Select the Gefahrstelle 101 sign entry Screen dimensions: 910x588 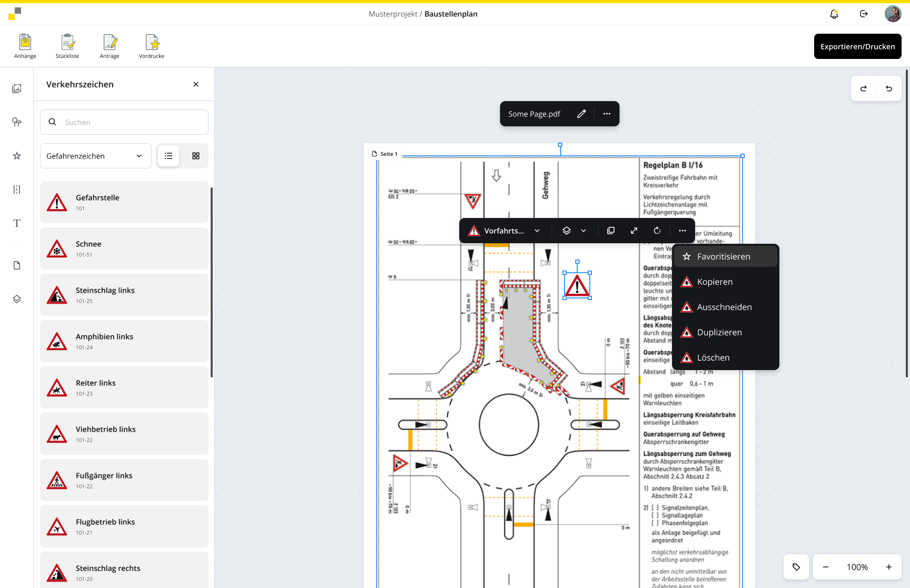(124, 202)
